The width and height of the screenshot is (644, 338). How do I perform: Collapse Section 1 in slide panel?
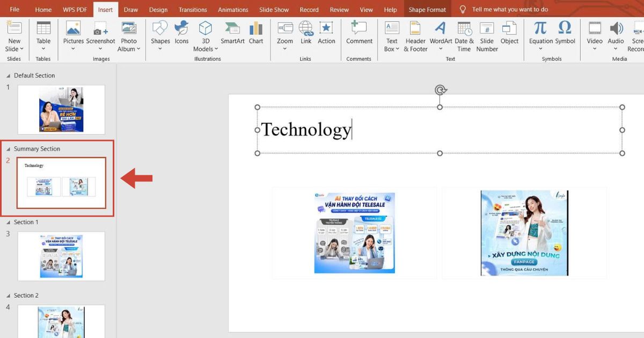point(8,222)
